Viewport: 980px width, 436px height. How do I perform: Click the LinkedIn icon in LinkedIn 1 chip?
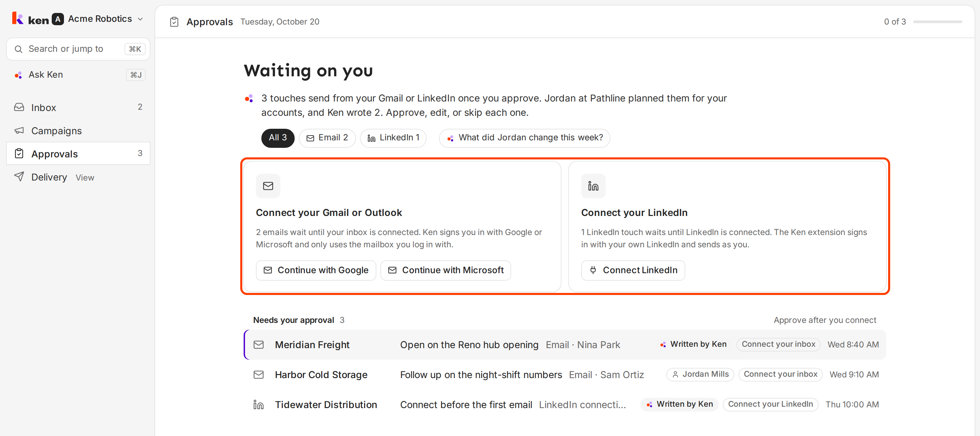click(x=372, y=138)
